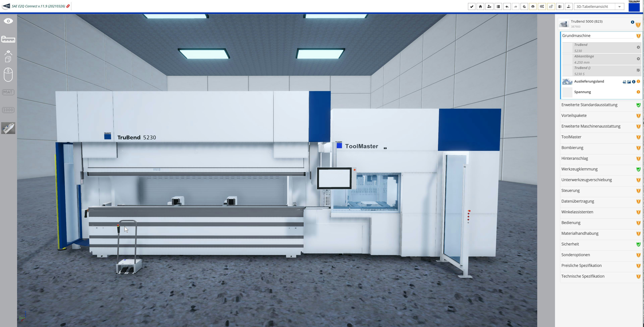The height and width of the screenshot is (327, 644).
Task: Click the Spannung option row
Action: [582, 92]
